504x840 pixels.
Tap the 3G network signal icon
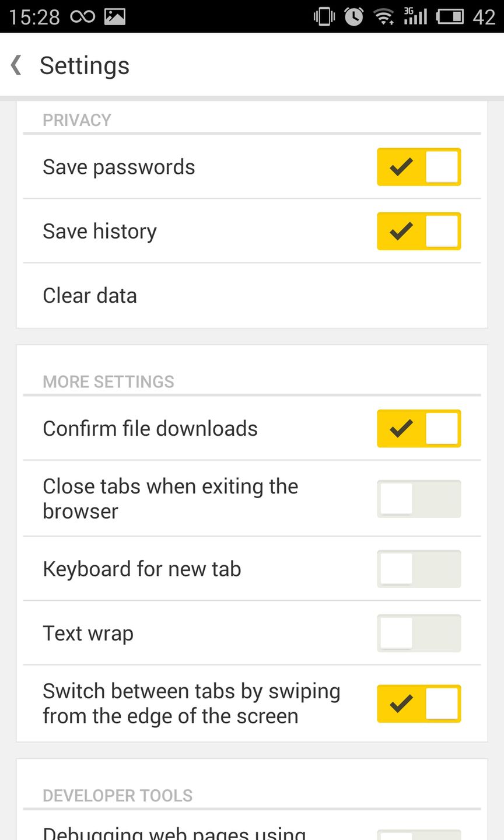click(x=415, y=16)
